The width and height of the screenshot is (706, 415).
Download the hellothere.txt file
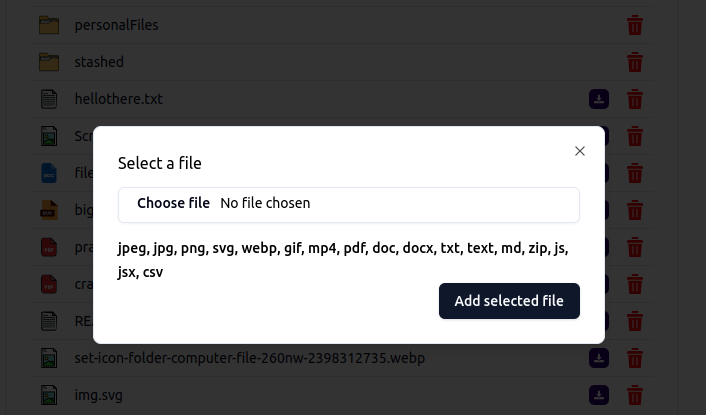[x=598, y=99]
